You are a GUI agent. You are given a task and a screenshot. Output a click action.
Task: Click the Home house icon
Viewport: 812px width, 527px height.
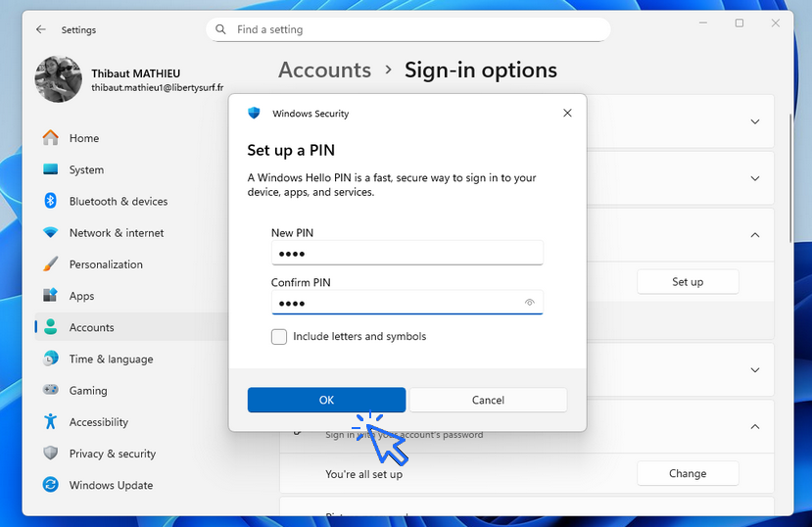click(x=50, y=138)
